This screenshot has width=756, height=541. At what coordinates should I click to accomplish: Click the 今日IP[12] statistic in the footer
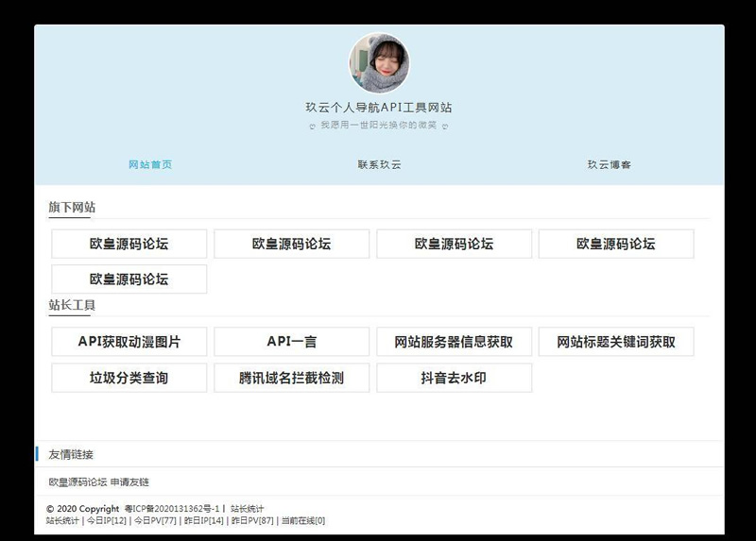pyautogui.click(x=106, y=520)
